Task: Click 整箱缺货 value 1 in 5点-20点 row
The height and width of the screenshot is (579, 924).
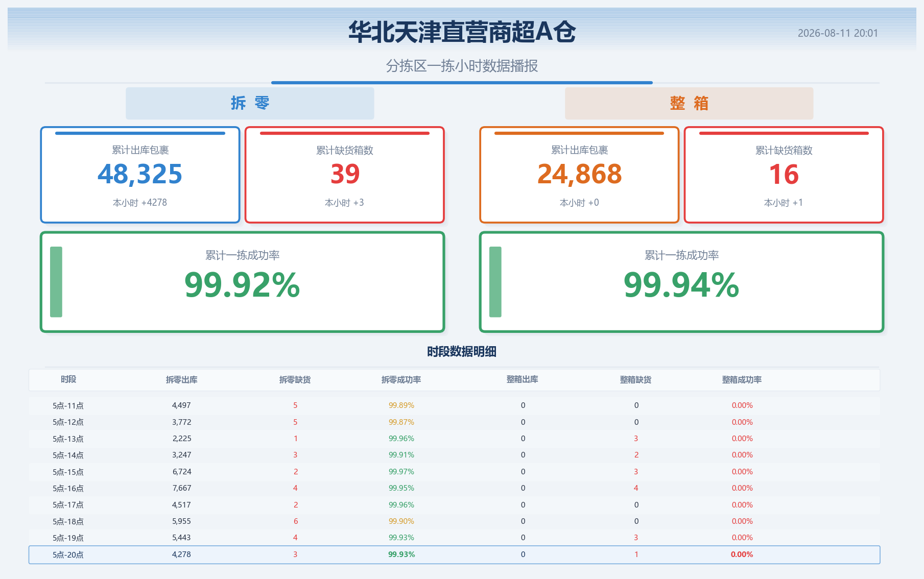Action: click(636, 554)
